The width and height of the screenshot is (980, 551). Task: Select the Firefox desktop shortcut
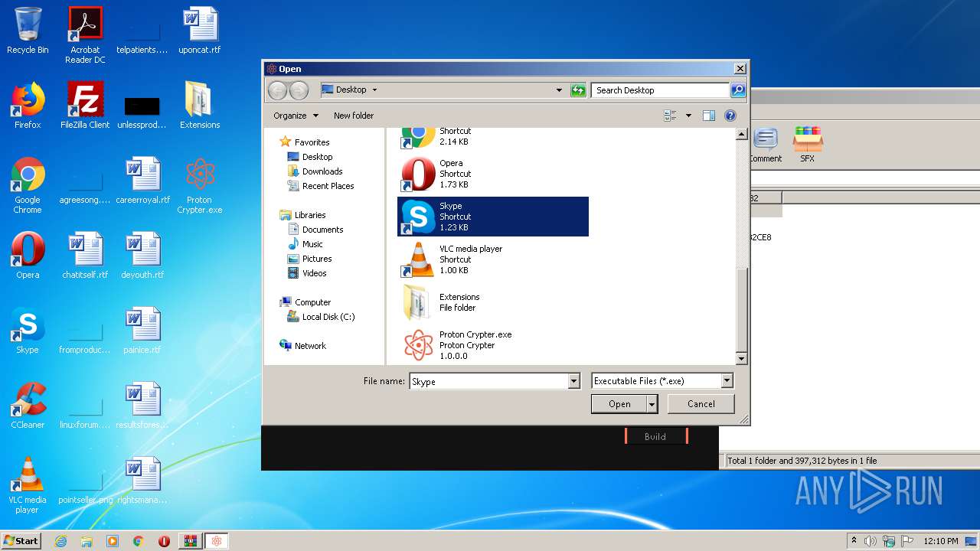pos(28,106)
